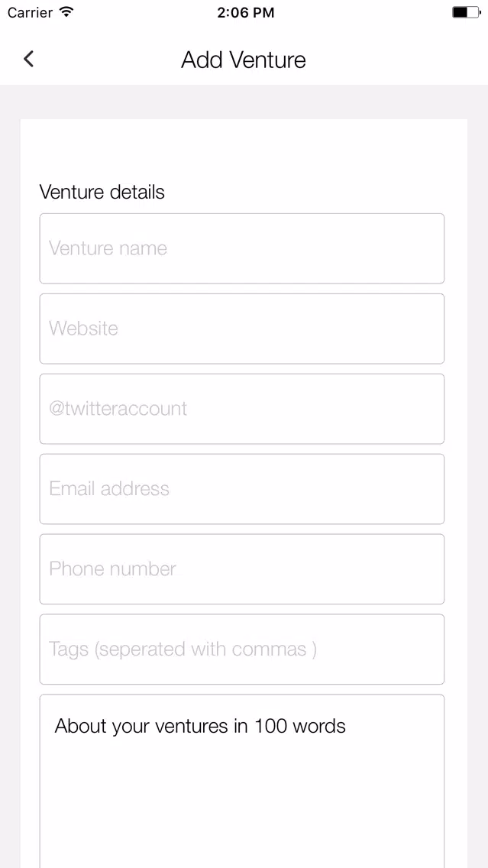
Task: Focus the Venture name field
Action: 242,248
